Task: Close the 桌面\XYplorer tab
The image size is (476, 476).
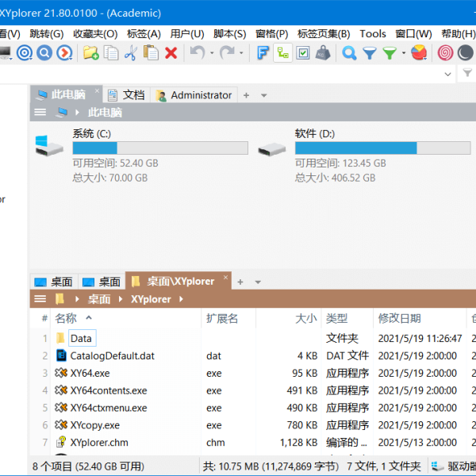Action: [x=225, y=277]
